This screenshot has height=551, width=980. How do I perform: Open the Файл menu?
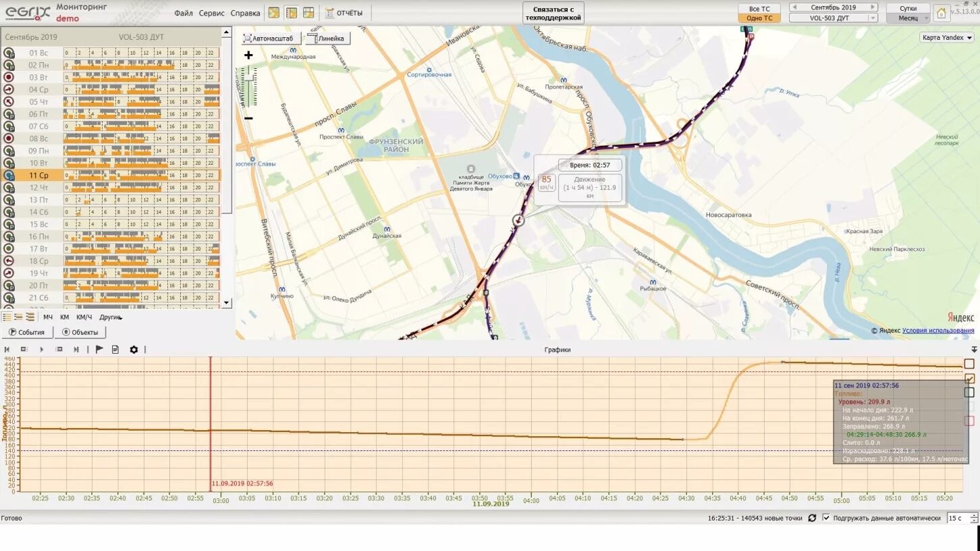(x=183, y=13)
